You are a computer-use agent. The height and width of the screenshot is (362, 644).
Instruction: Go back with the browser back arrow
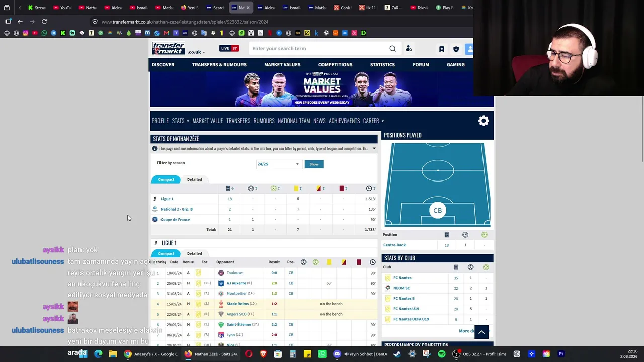20,22
